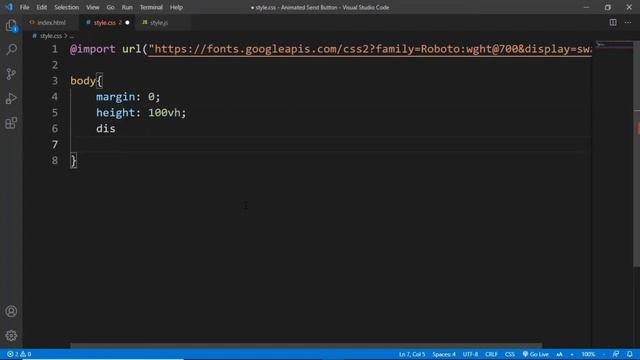Place cursor on line 6 after 'dis'

coord(116,129)
